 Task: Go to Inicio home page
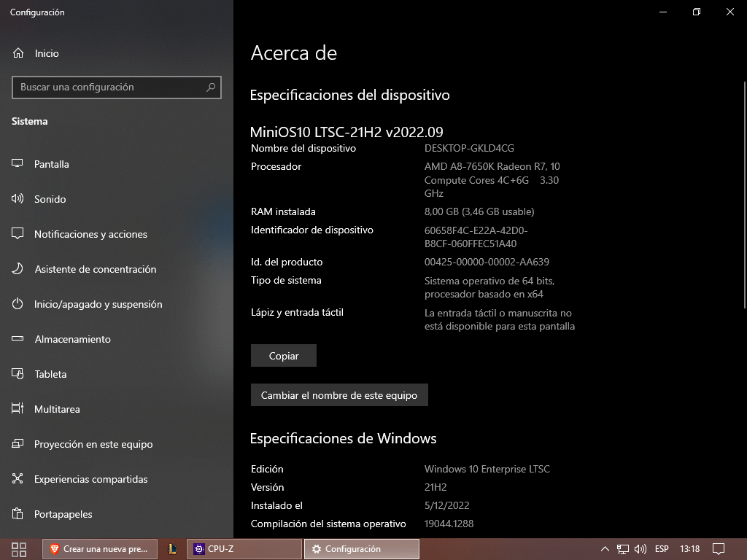point(117,53)
